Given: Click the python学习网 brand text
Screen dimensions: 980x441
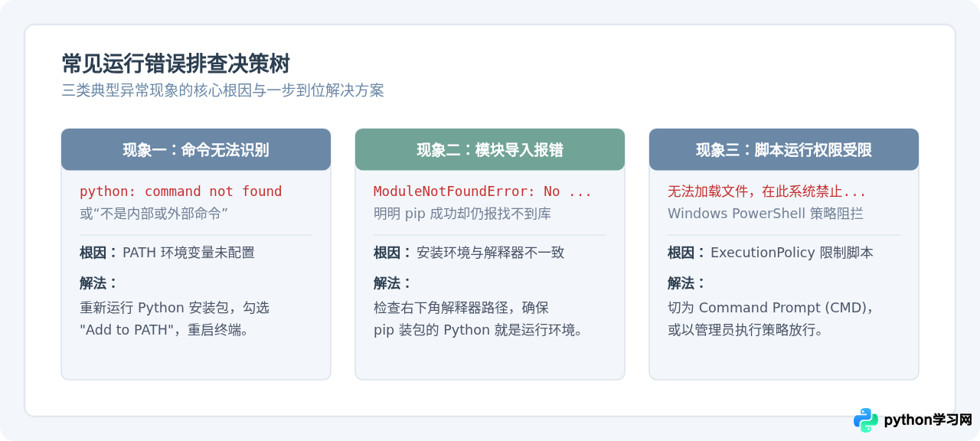Looking at the screenshot, I should (x=928, y=420).
